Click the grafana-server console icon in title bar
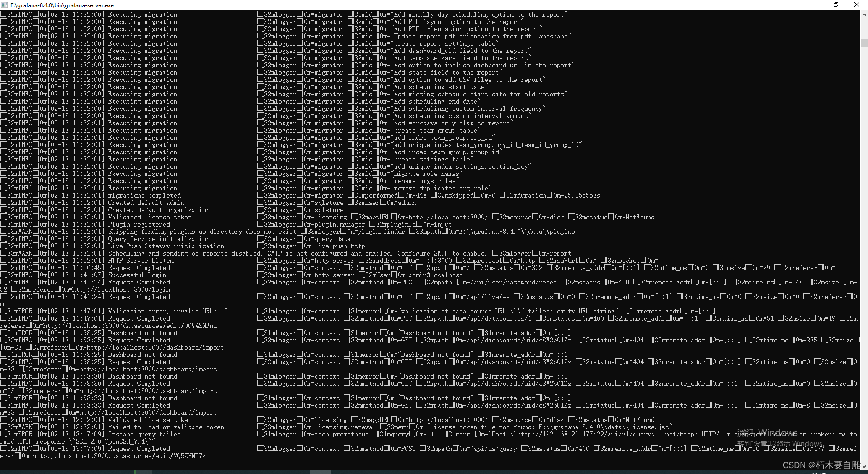This screenshot has height=474, width=868. point(5,5)
